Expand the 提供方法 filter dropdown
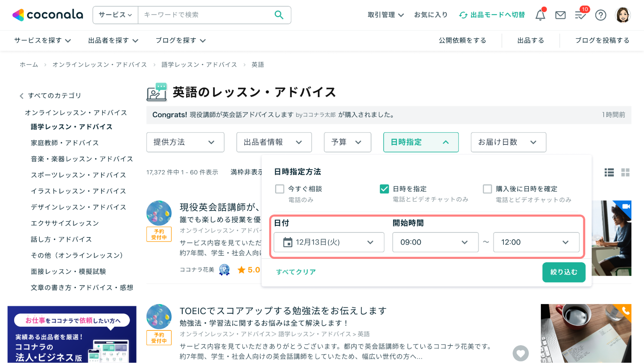The image size is (644, 363). tap(185, 142)
